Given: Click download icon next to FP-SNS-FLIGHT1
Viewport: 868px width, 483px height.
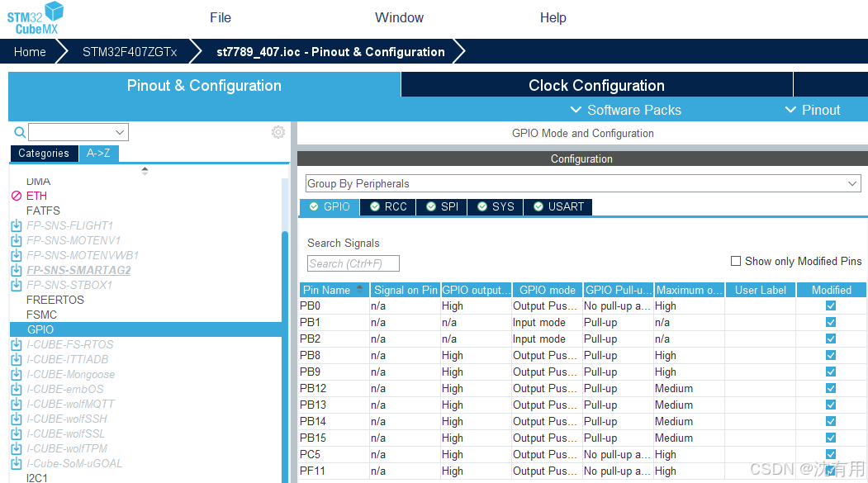Looking at the screenshot, I should coord(17,225).
